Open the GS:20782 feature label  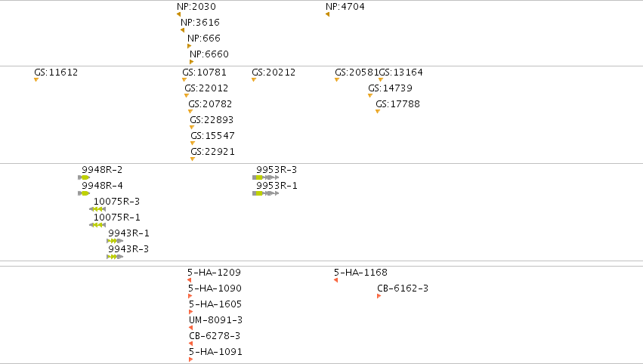point(210,104)
